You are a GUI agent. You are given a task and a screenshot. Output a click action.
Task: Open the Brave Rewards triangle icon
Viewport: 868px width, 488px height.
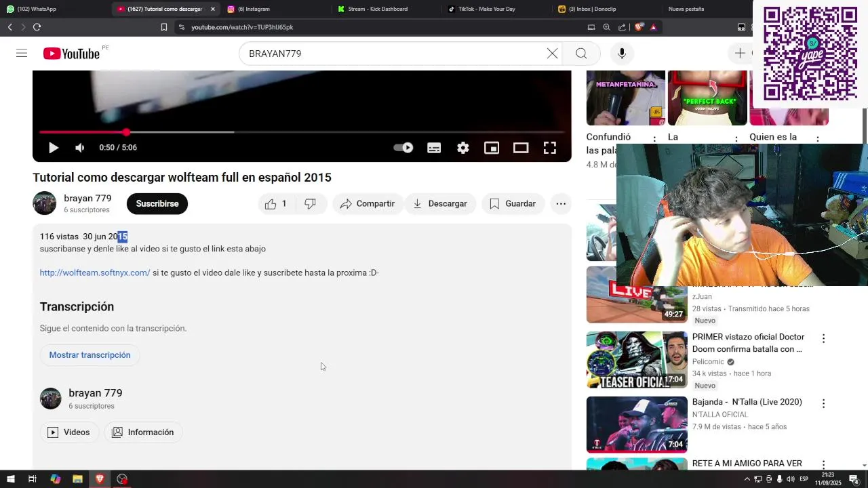pyautogui.click(x=654, y=27)
